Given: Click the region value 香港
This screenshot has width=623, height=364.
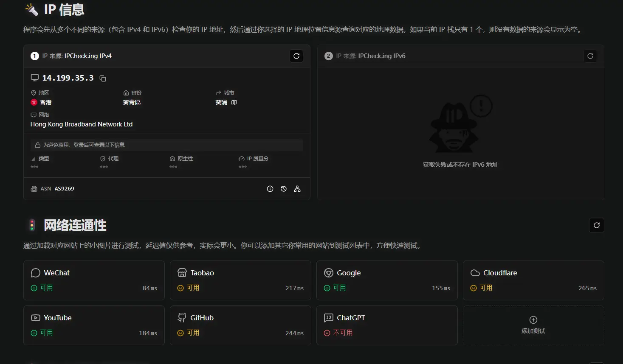Looking at the screenshot, I should tap(45, 102).
